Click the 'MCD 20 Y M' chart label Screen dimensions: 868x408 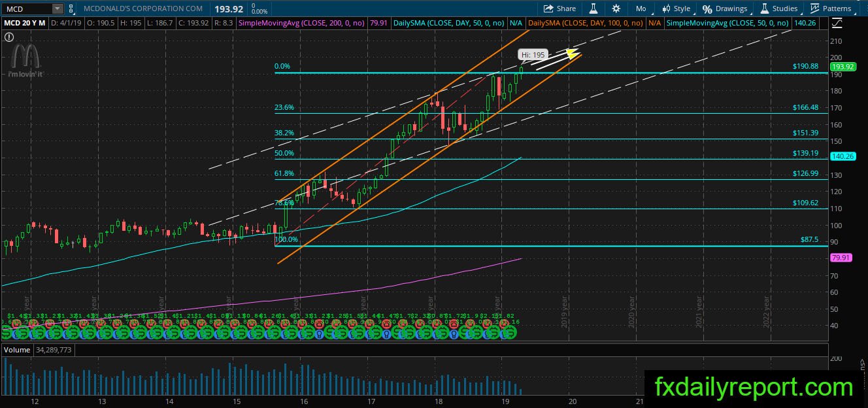point(24,23)
